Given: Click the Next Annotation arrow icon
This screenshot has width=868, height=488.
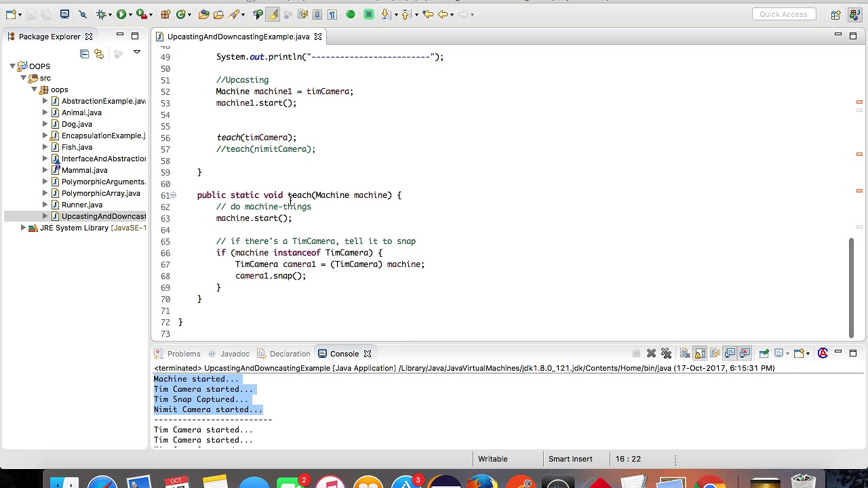Looking at the screenshot, I should click(x=385, y=14).
